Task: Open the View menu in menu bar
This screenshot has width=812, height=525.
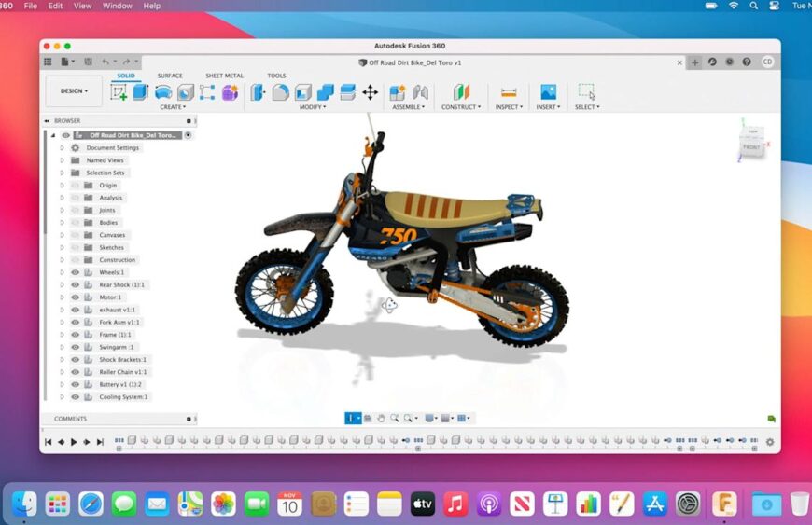Action: (x=82, y=6)
